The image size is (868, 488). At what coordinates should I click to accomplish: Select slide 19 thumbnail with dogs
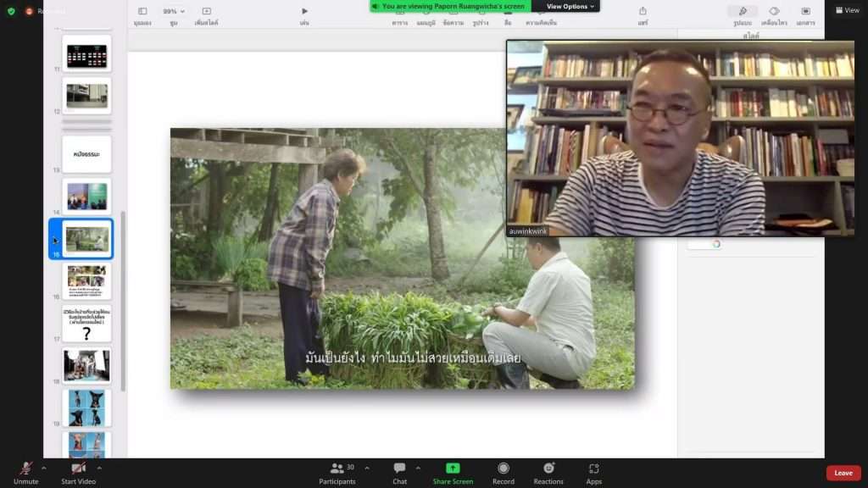pyautogui.click(x=86, y=408)
